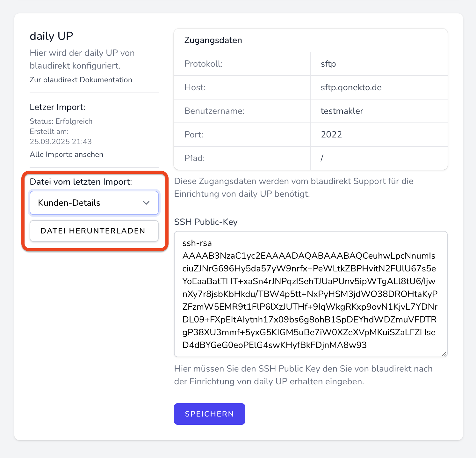Click the dropdown chevron arrow beside Kunden-Details

(146, 203)
